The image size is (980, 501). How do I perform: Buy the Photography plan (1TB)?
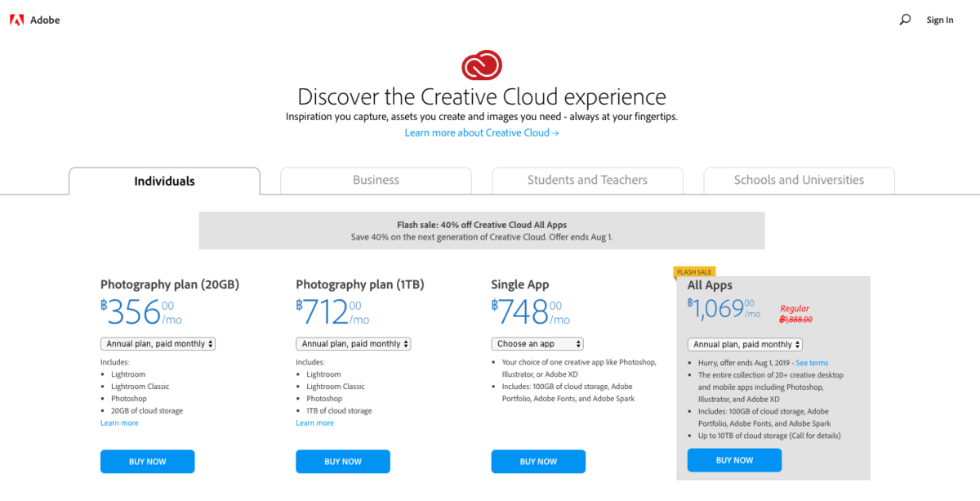[343, 462]
